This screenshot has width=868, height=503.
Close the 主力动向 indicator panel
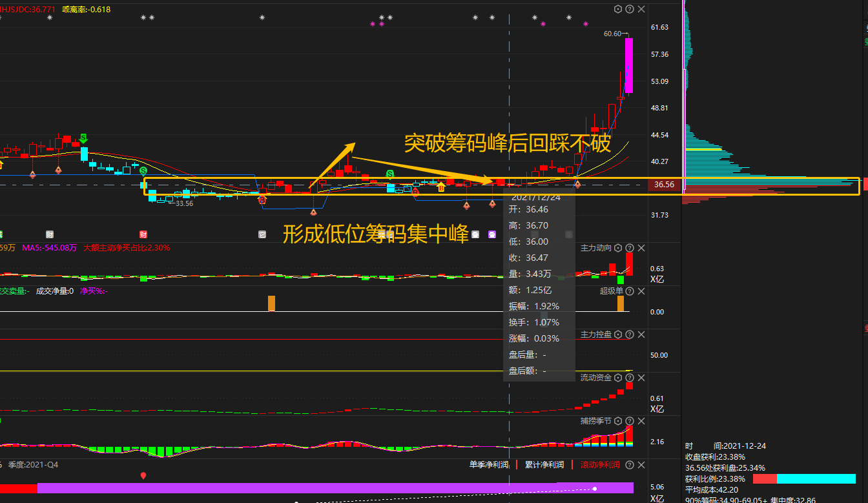click(641, 248)
